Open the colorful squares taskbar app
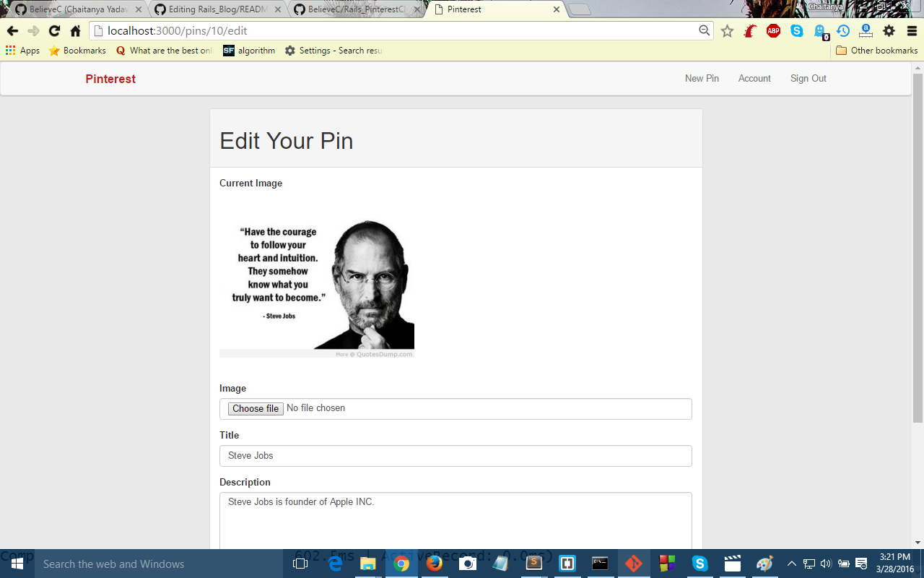This screenshot has width=924, height=578. click(x=666, y=564)
